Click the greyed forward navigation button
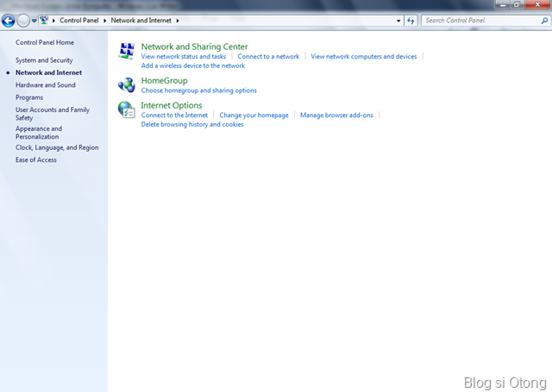 pos(23,21)
